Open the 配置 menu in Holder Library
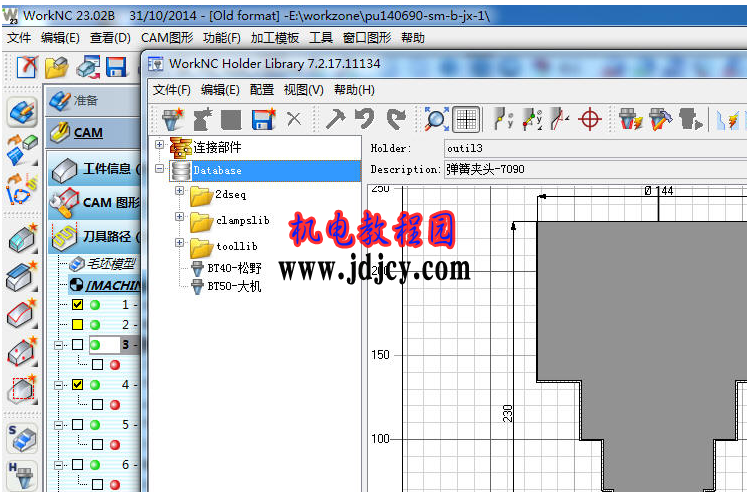Viewport: 747px width, 492px height. (x=262, y=90)
